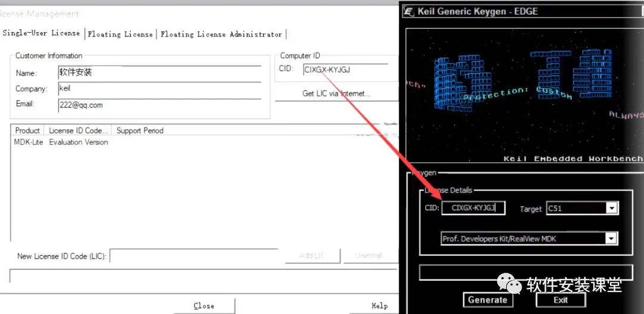Expand the Target combo box arrow
The image size is (644, 314).
coord(612,209)
